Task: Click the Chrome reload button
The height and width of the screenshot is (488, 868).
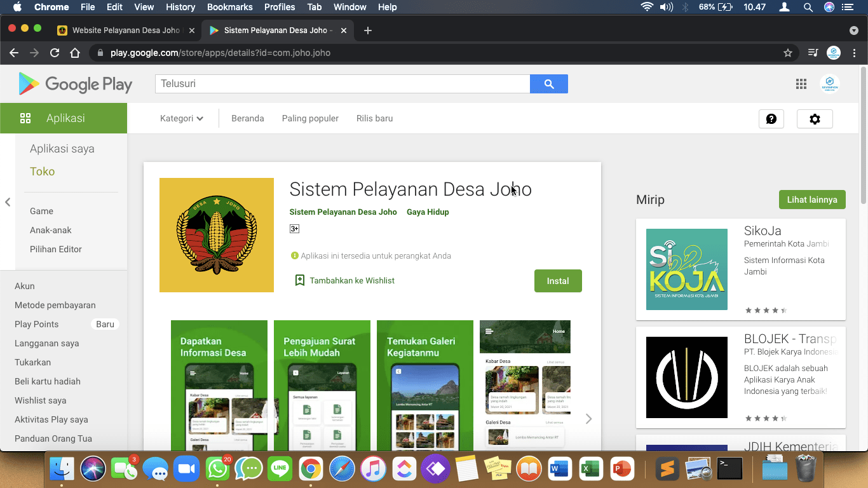Action: [x=55, y=53]
